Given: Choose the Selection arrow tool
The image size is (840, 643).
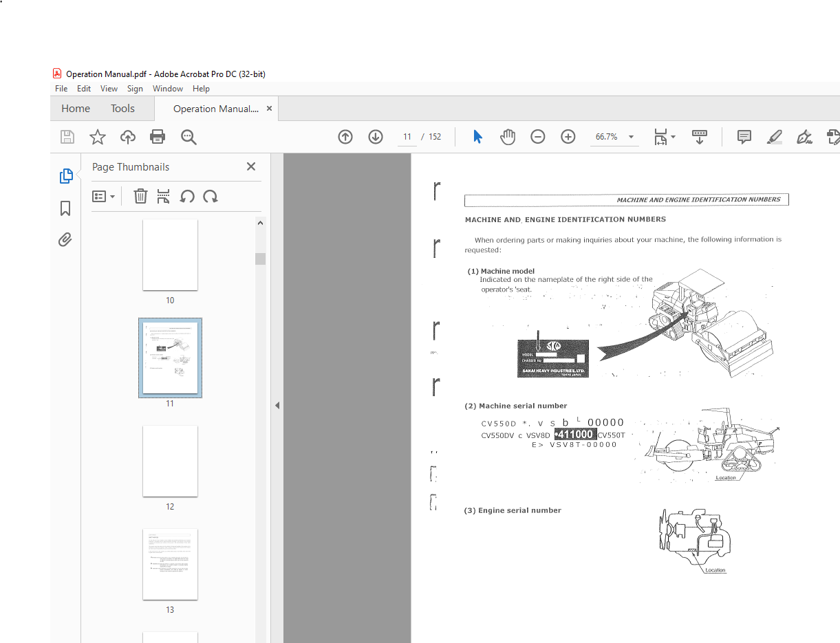Looking at the screenshot, I should tap(477, 137).
